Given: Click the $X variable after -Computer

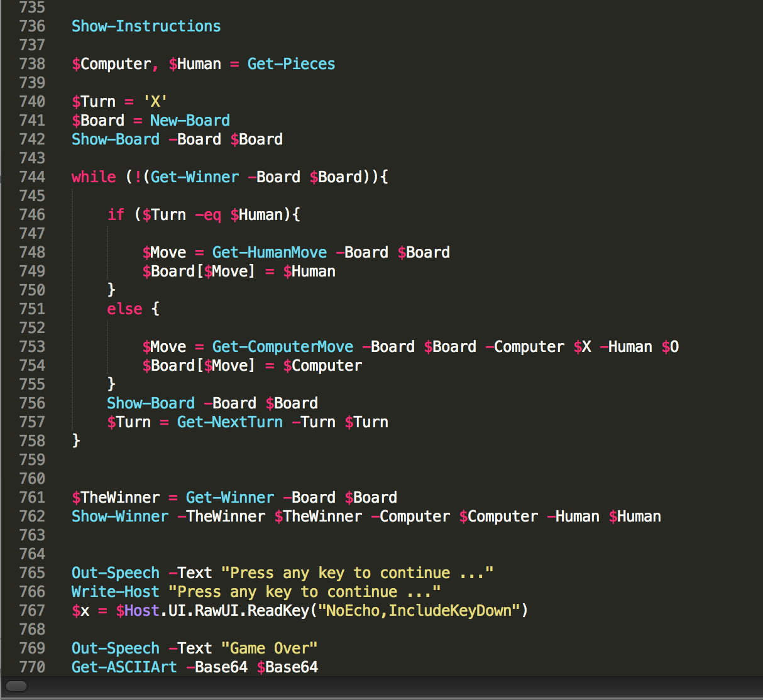Looking at the screenshot, I should (x=583, y=347).
